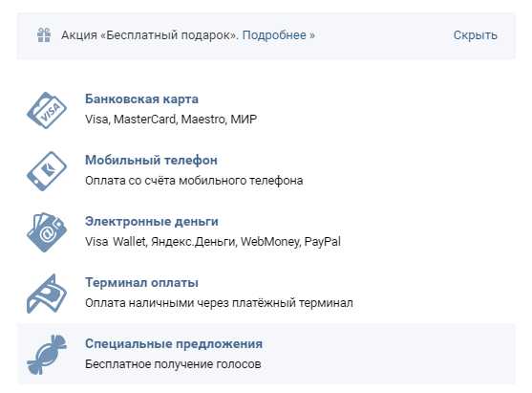Open the Банковская карта payment option

pyautogui.click(x=141, y=99)
